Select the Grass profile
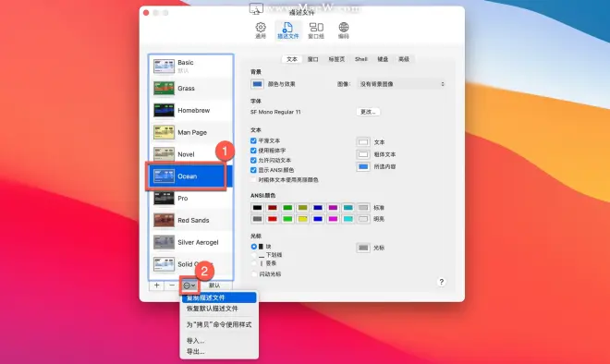This screenshot has width=610, height=364. [190, 89]
